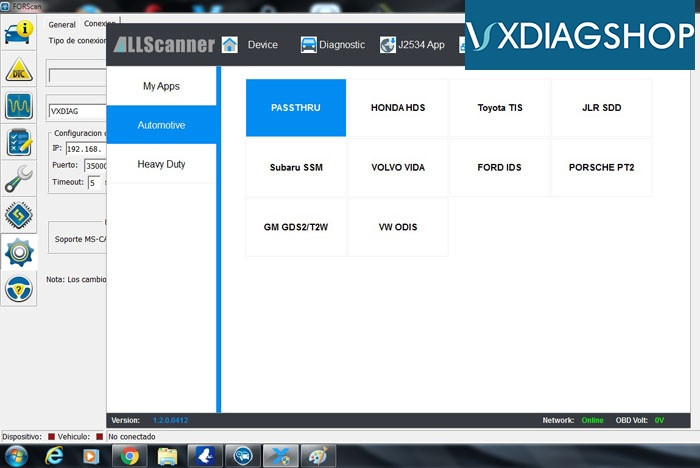Image resolution: width=700 pixels, height=468 pixels.
Task: Open the wrench service functions section
Action: [x=17, y=179]
